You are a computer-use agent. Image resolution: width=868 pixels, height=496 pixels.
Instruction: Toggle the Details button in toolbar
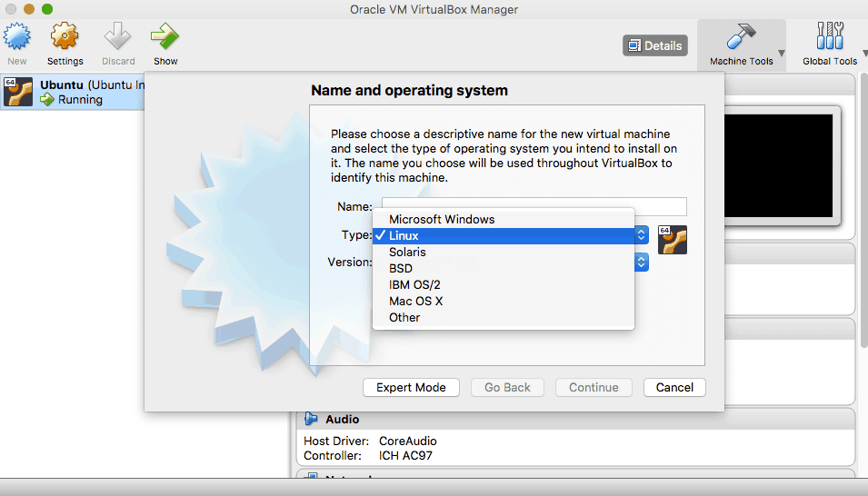coord(655,45)
